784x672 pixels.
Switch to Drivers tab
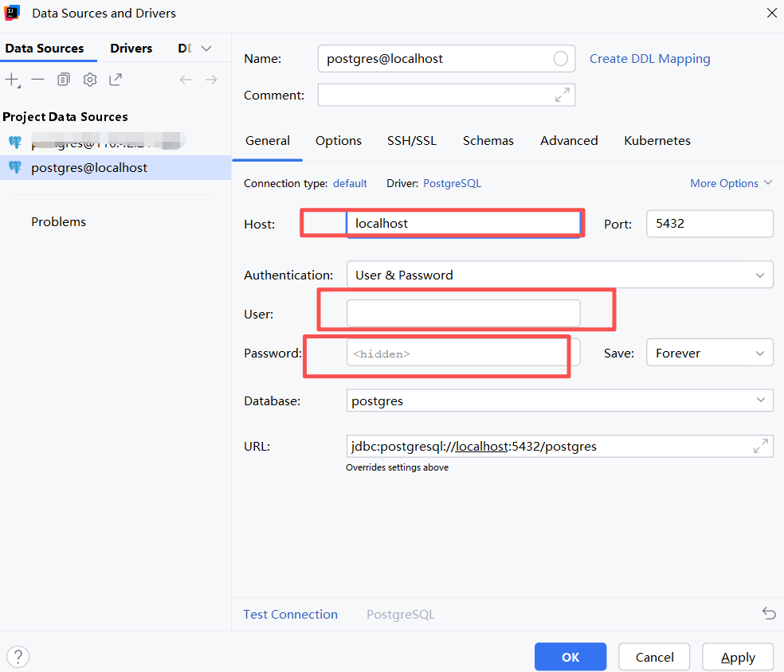click(131, 49)
